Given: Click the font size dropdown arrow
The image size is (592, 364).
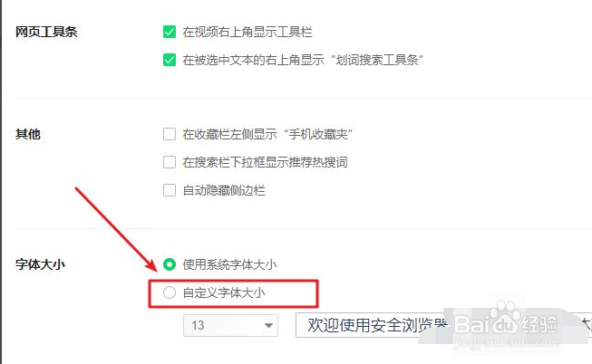Looking at the screenshot, I should click(269, 326).
